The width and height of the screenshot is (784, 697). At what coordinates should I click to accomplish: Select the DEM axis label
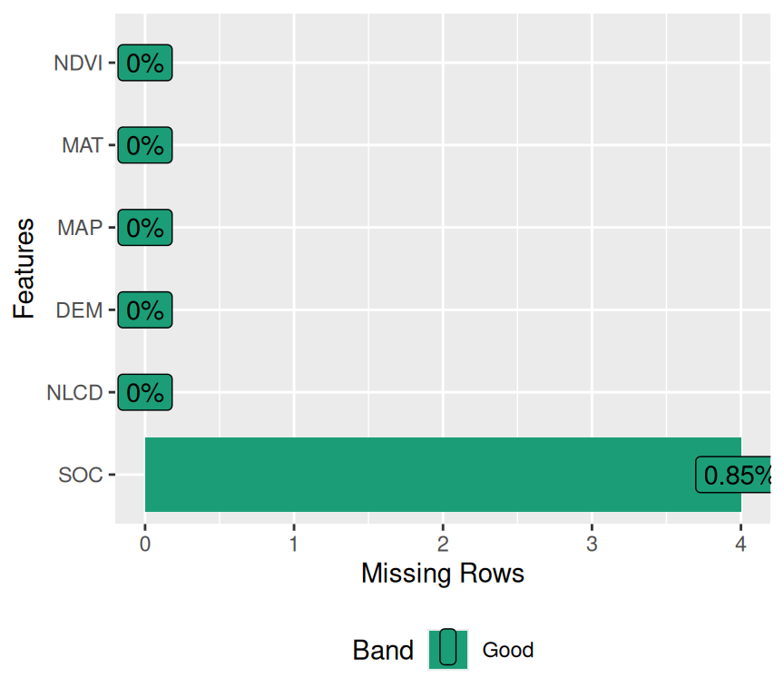79,310
